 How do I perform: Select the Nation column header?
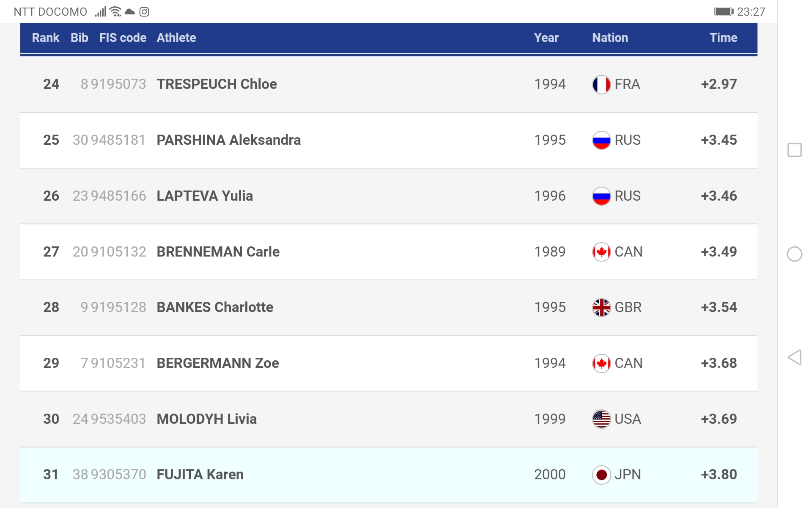tap(610, 38)
